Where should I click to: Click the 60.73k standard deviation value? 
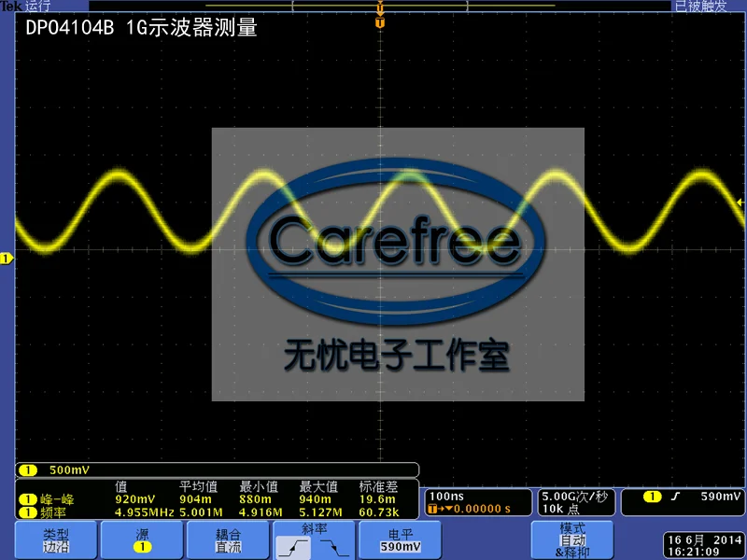click(379, 512)
